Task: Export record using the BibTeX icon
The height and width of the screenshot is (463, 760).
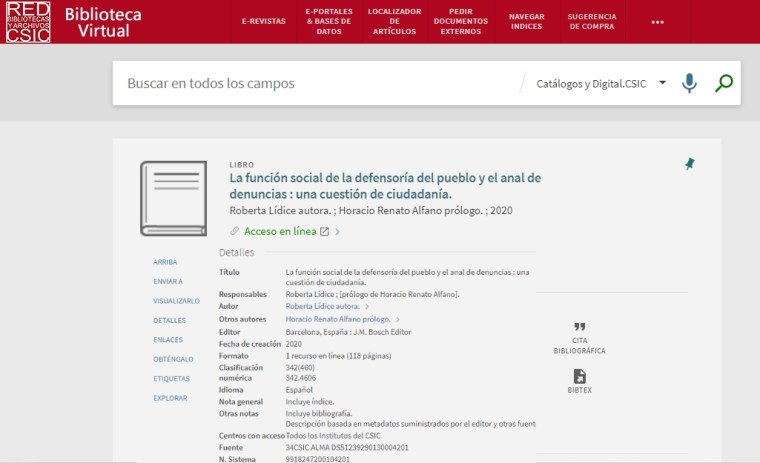Action: [579, 376]
